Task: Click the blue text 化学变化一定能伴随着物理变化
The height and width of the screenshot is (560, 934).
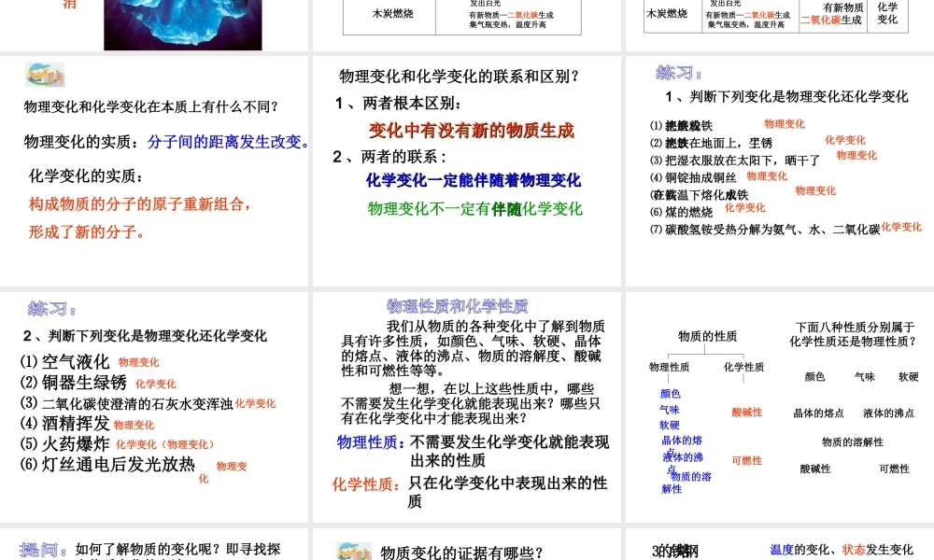Action: (x=474, y=180)
